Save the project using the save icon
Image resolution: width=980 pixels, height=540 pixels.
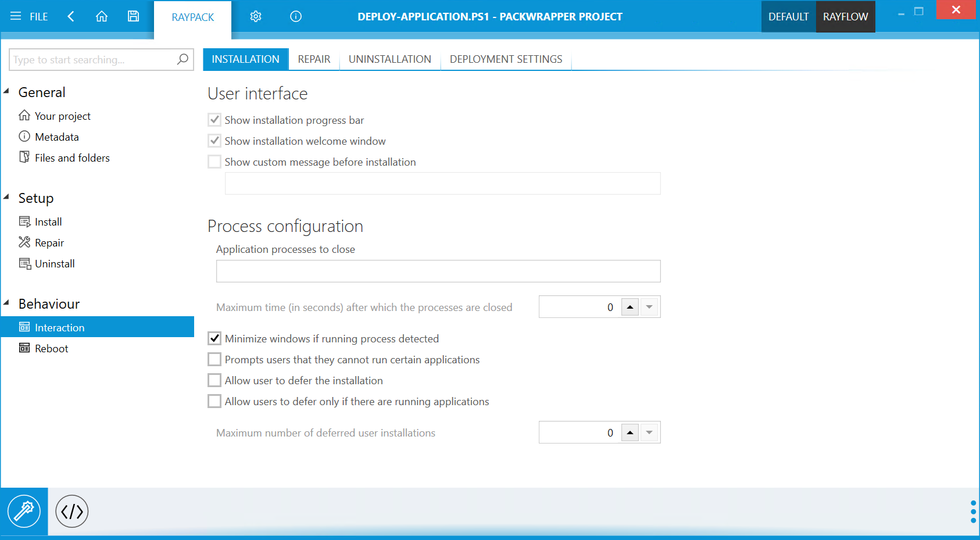(x=133, y=16)
